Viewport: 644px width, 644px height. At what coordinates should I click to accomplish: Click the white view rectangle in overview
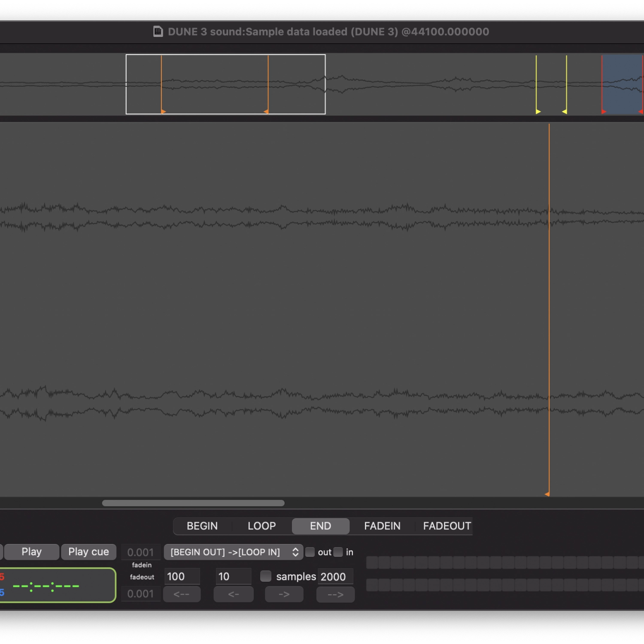[x=225, y=84]
